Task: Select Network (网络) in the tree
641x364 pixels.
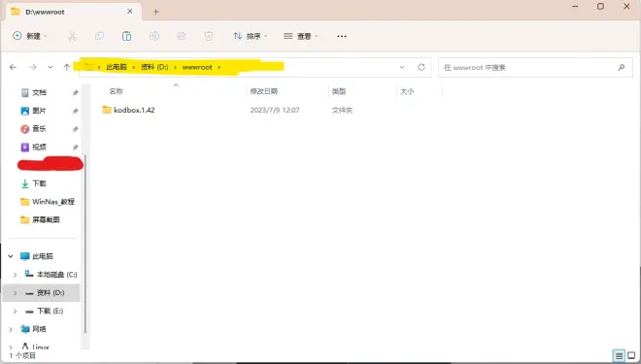Action: tap(34, 329)
